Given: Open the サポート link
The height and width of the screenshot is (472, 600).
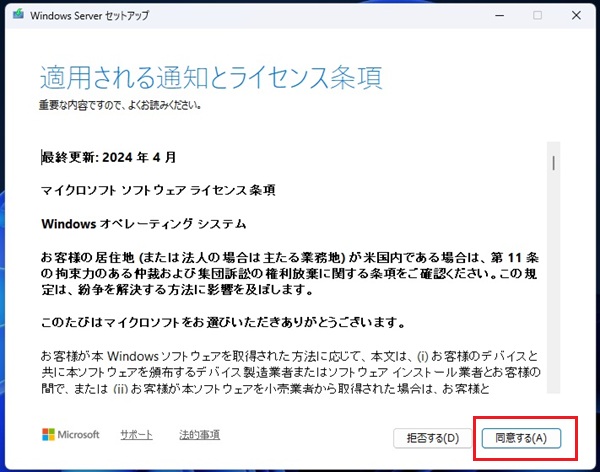Looking at the screenshot, I should point(137,435).
